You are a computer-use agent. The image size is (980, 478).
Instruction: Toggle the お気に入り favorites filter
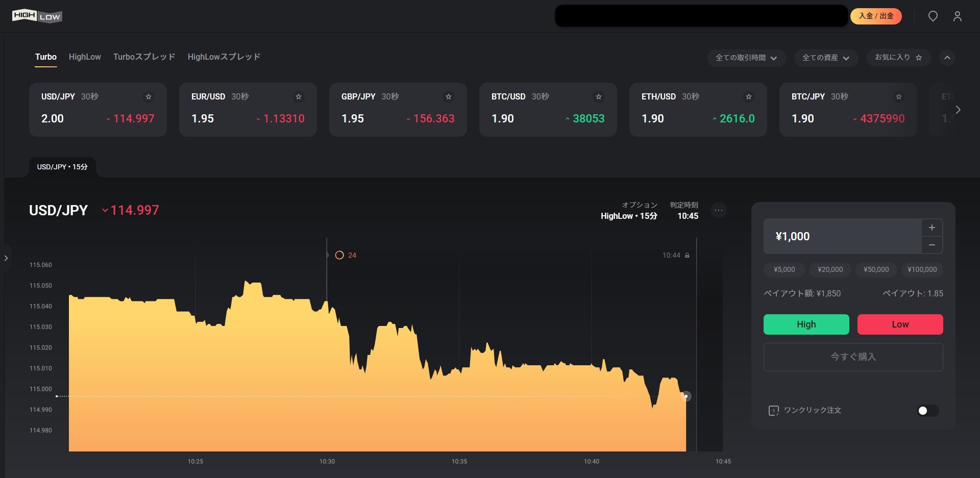(898, 58)
